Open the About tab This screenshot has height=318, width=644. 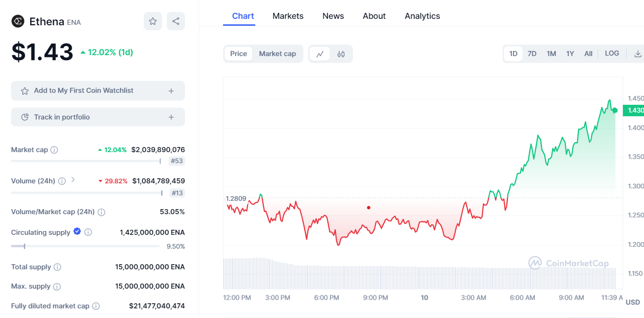click(x=374, y=16)
